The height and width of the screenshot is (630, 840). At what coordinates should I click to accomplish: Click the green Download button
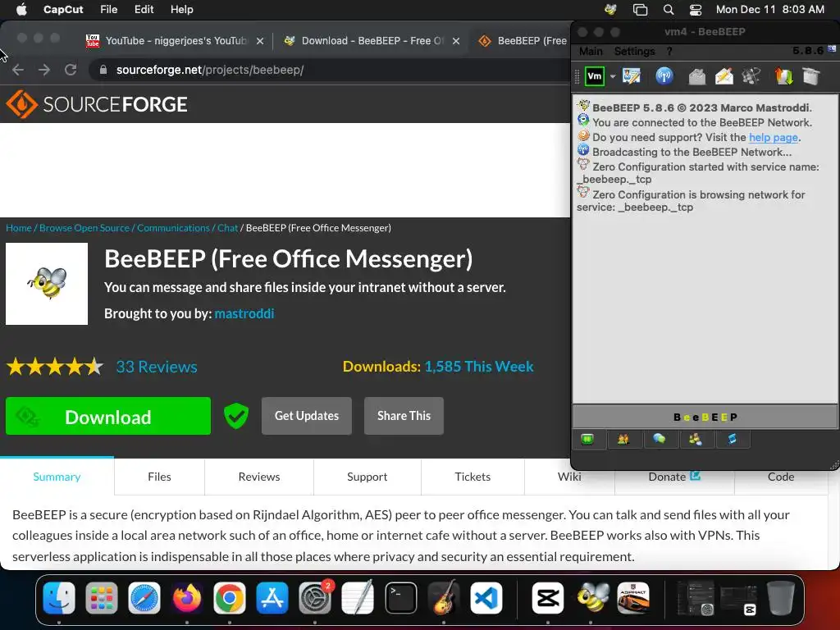(108, 416)
